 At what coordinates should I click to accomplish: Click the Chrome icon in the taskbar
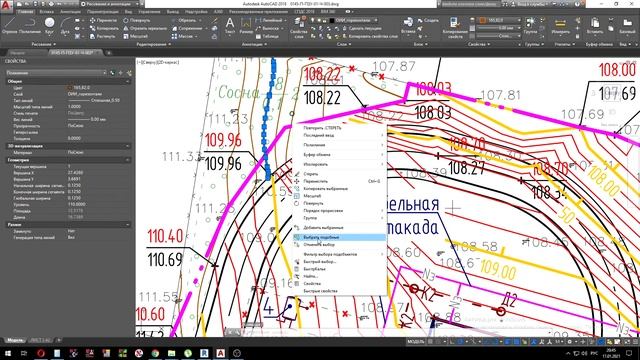pos(155,353)
